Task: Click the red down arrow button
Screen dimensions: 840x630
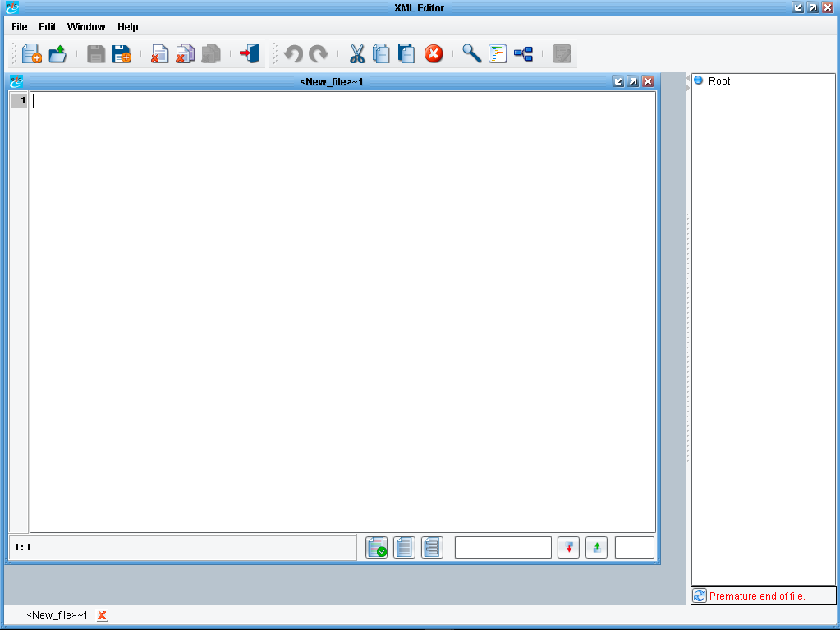Action: [x=568, y=547]
